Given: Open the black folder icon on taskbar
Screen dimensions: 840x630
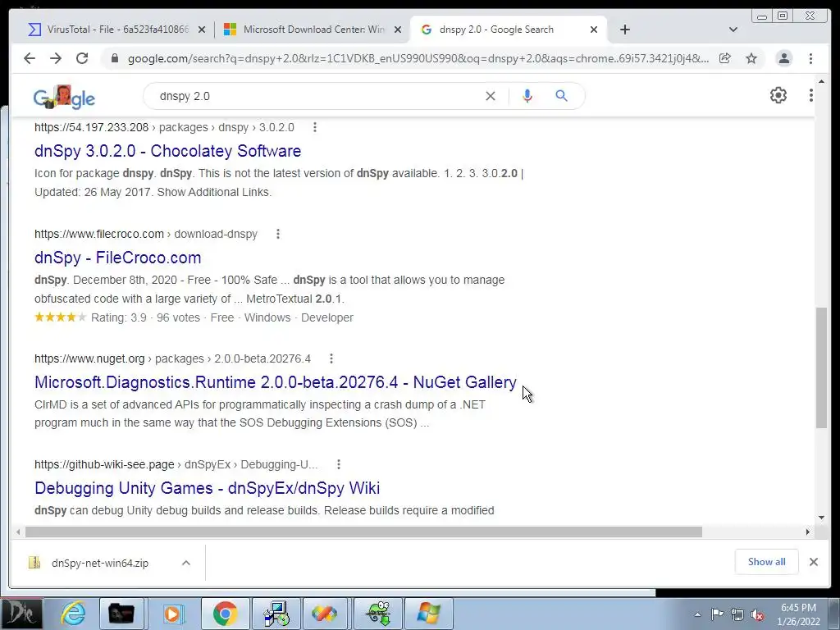Looking at the screenshot, I should 121,614.
